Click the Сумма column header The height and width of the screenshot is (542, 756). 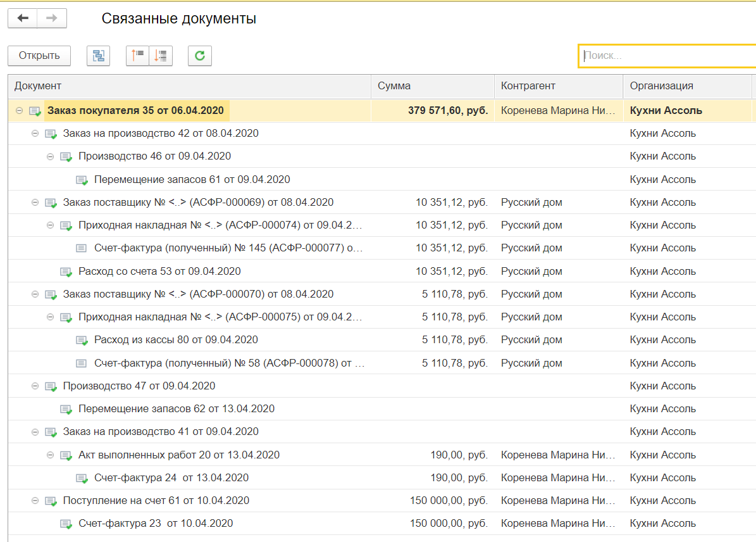pyautogui.click(x=433, y=86)
